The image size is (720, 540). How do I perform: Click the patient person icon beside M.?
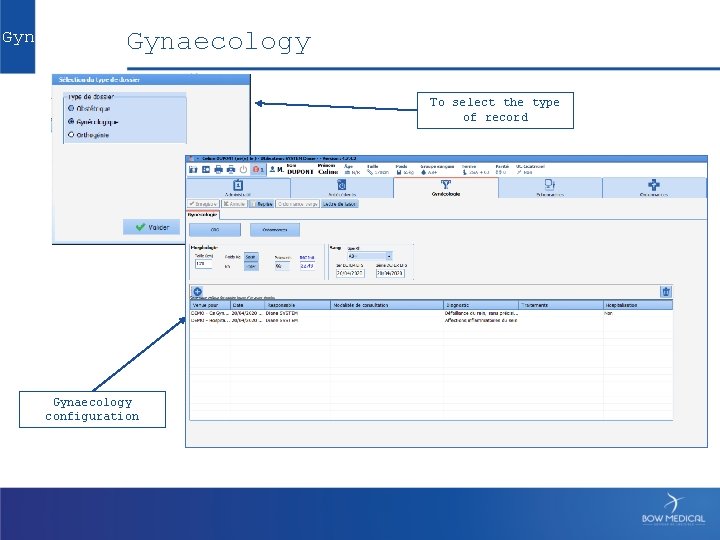tap(272, 169)
